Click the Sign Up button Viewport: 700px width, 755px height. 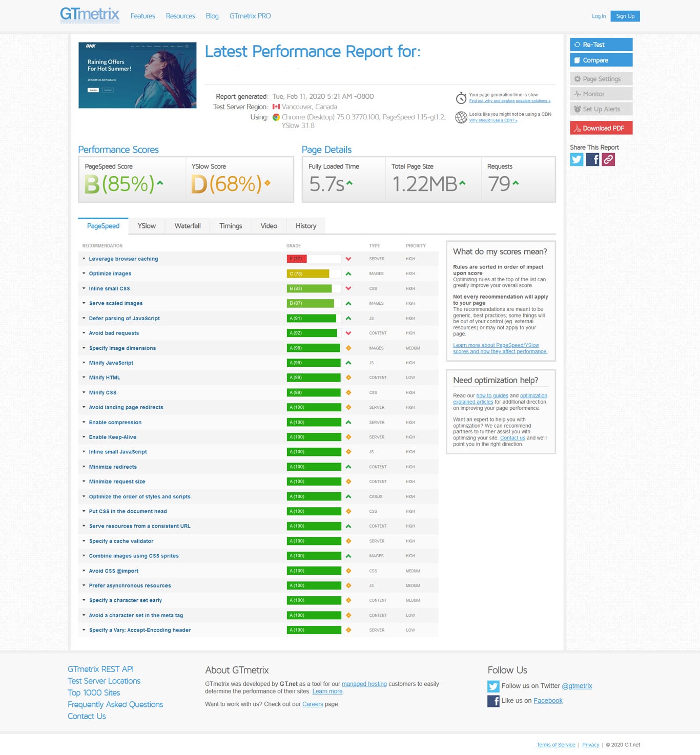coord(625,16)
